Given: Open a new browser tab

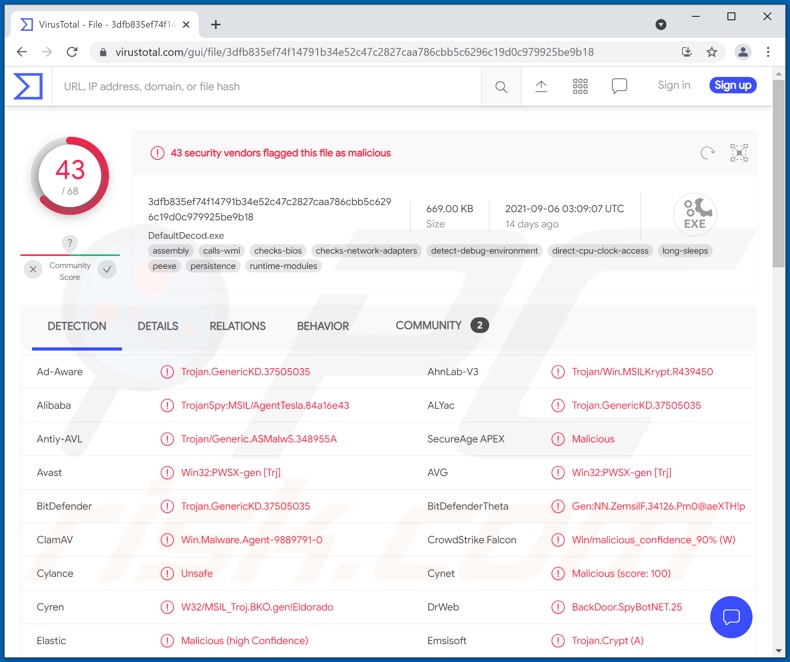Looking at the screenshot, I should tap(216, 24).
